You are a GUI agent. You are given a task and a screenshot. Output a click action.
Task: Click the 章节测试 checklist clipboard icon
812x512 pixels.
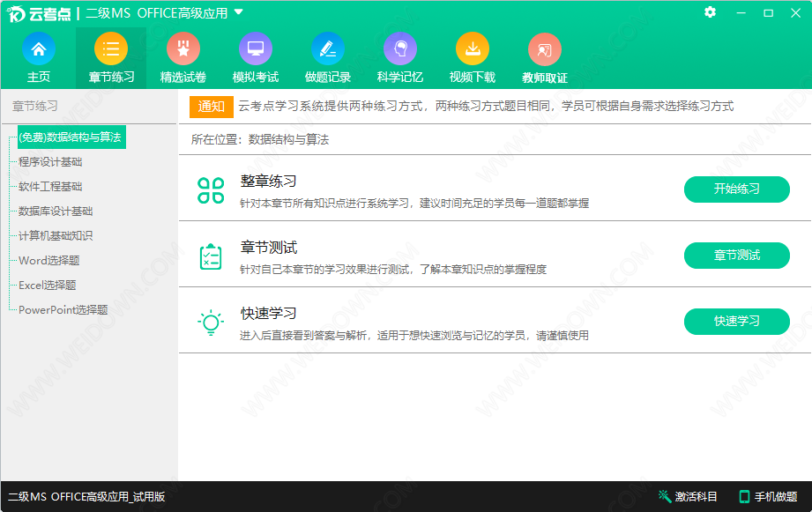click(x=211, y=256)
